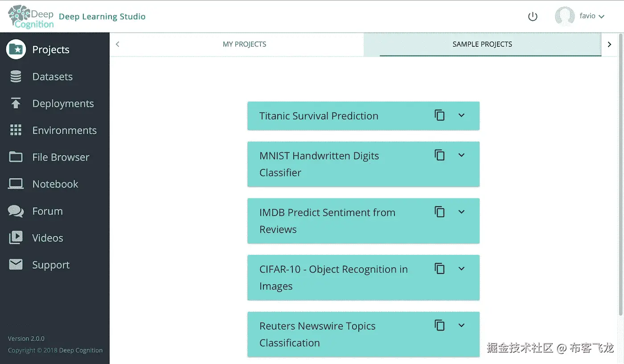Select the Sample Projects tab

pos(482,44)
